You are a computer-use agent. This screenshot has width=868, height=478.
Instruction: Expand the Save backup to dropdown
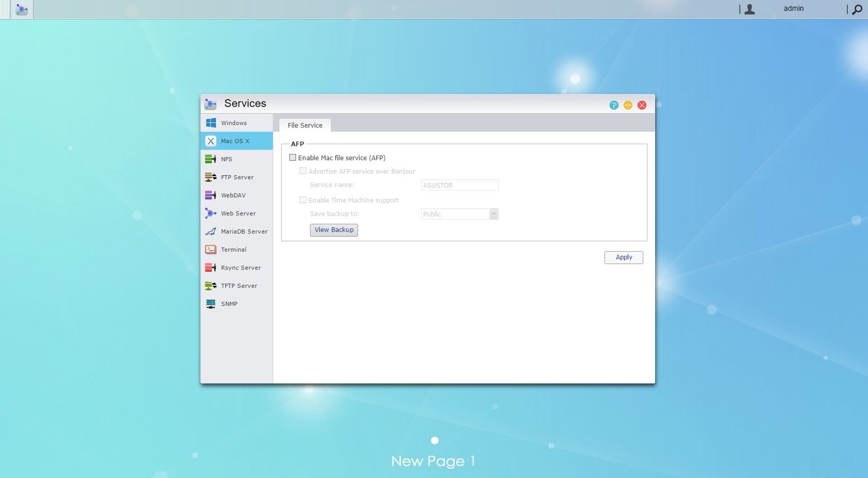[460, 214]
